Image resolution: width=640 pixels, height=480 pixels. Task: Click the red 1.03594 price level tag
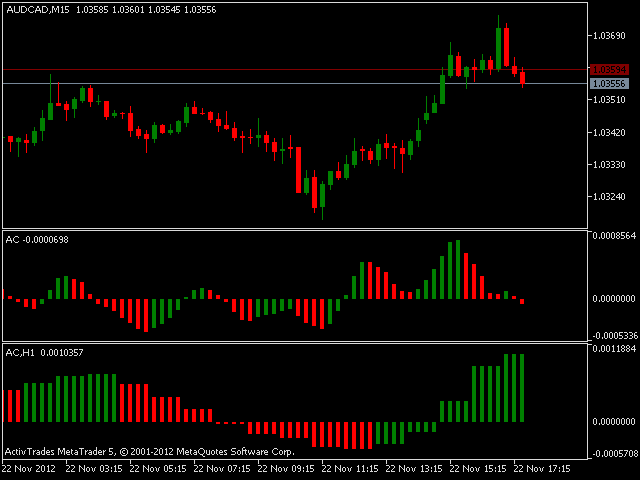609,70
